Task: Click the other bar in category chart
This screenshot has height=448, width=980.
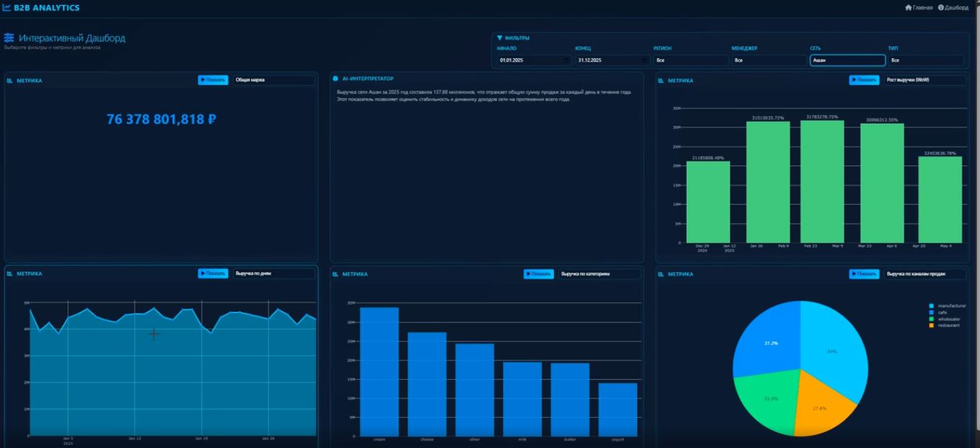Action: (475, 390)
